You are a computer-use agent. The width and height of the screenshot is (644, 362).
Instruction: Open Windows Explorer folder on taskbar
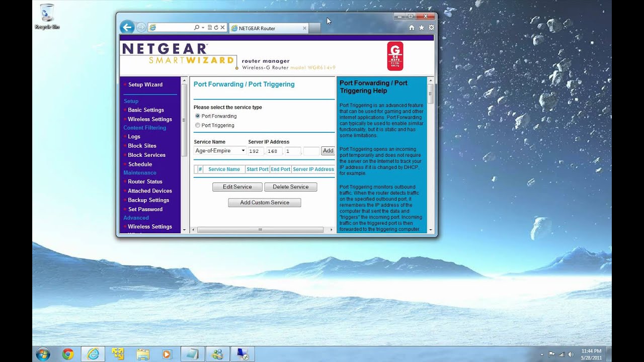[143, 354]
